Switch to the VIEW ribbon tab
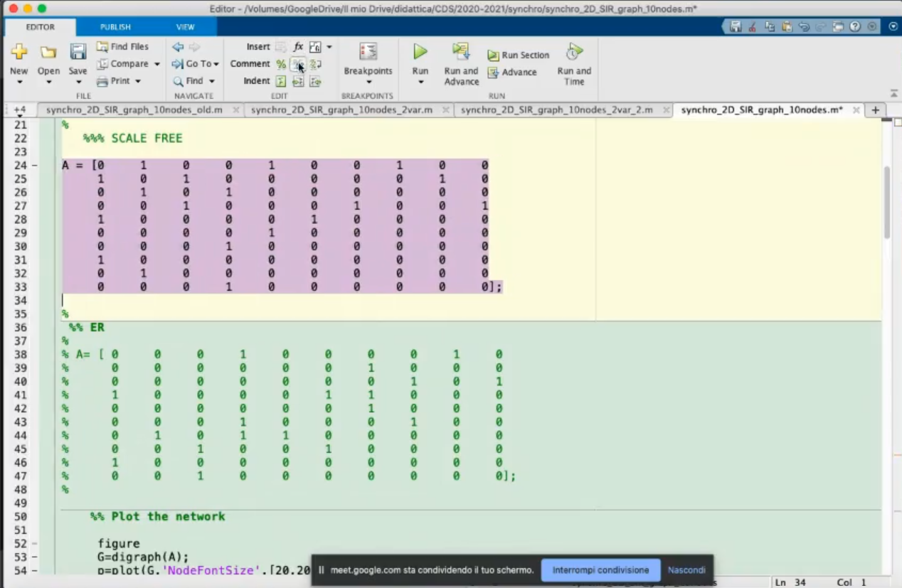The width and height of the screenshot is (902, 588). [185, 27]
